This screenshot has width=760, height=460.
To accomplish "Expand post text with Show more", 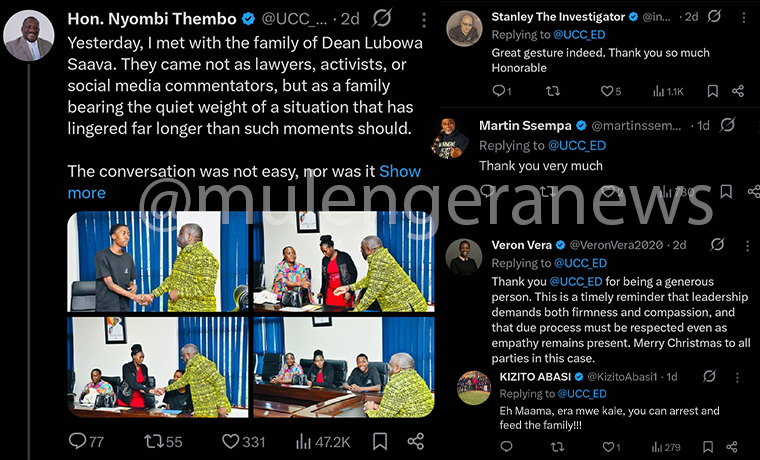I will [x=244, y=182].
